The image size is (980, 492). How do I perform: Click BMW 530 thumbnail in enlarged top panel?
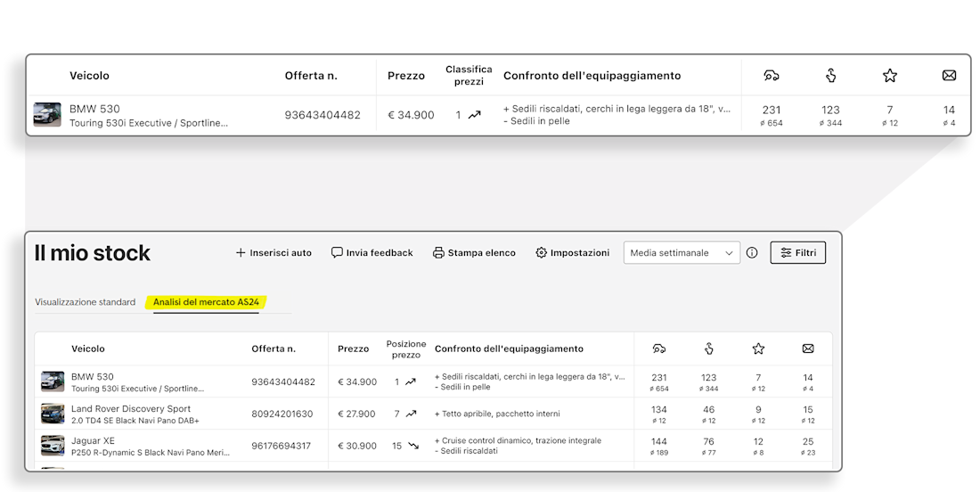click(47, 115)
